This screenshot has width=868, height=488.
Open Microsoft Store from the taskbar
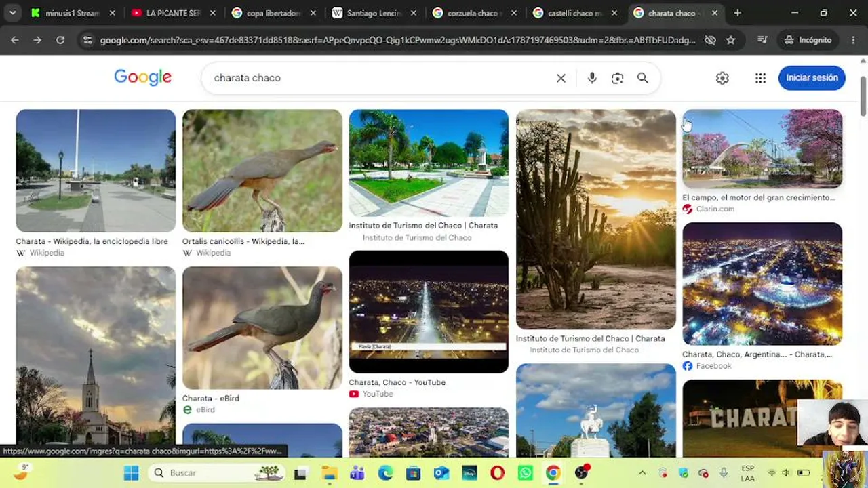pyautogui.click(x=413, y=473)
